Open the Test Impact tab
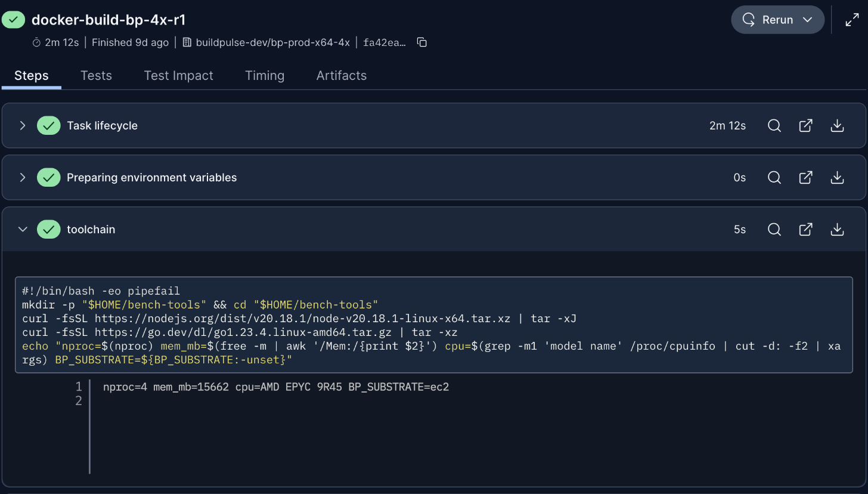Screen dimensions: 868x494 click(x=178, y=76)
